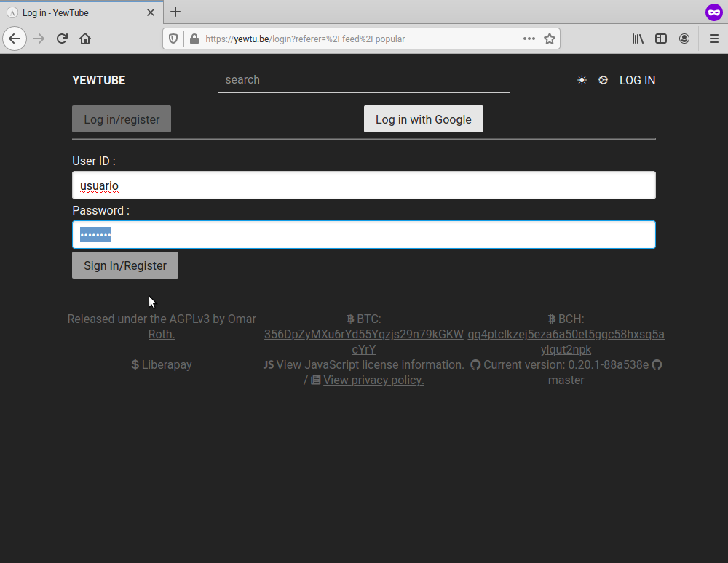
Task: Bookmark this page with the star
Action: [550, 39]
